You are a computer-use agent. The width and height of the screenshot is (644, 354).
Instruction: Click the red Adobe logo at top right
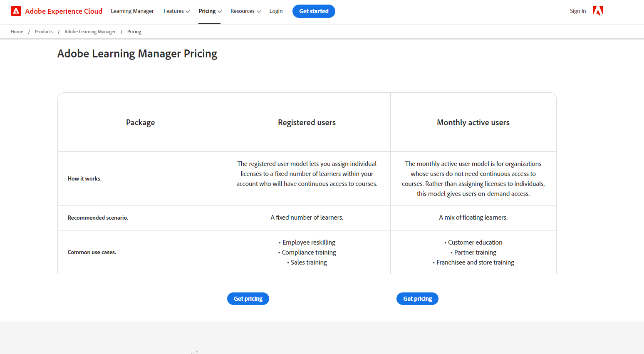pos(598,11)
